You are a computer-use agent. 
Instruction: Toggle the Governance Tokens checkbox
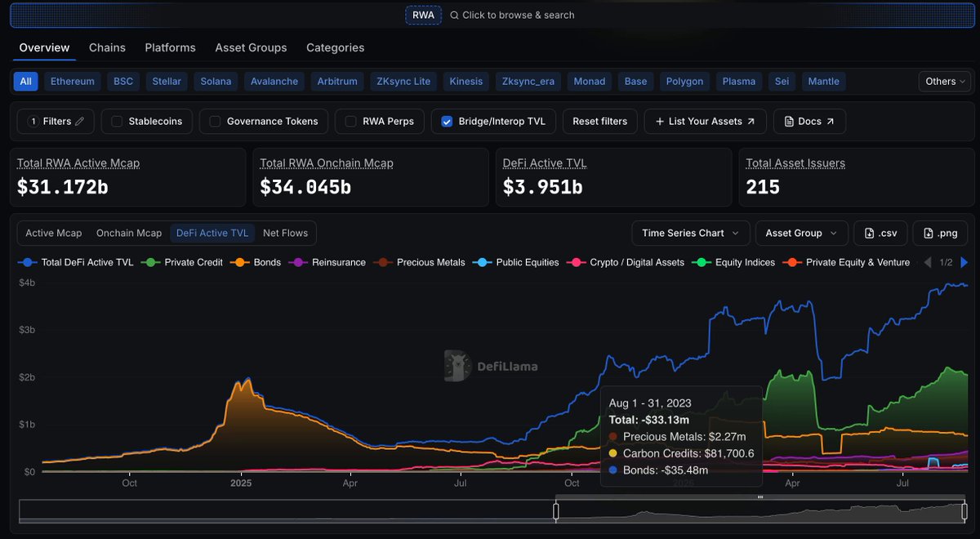(216, 121)
